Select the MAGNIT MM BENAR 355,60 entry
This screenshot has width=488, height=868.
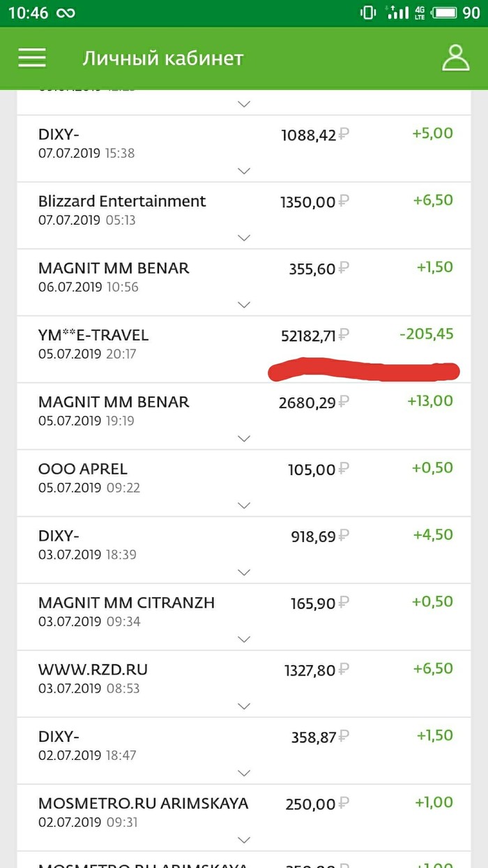(114, 269)
